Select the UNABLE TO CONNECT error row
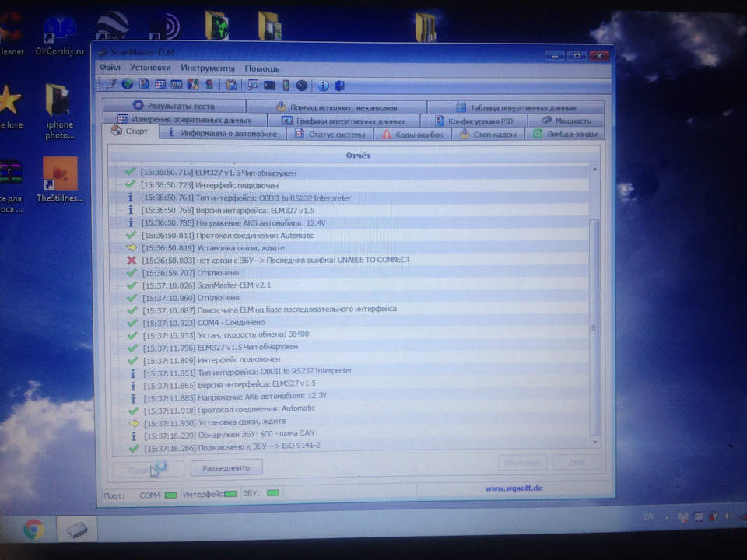This screenshot has height=560, width=747. click(x=350, y=260)
